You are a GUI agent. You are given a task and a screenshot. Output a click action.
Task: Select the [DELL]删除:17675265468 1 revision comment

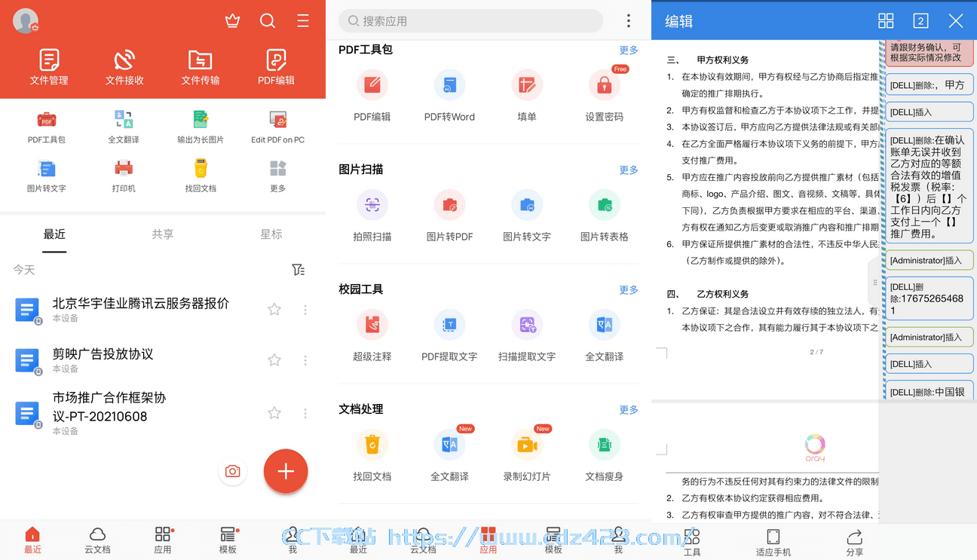pos(929,298)
